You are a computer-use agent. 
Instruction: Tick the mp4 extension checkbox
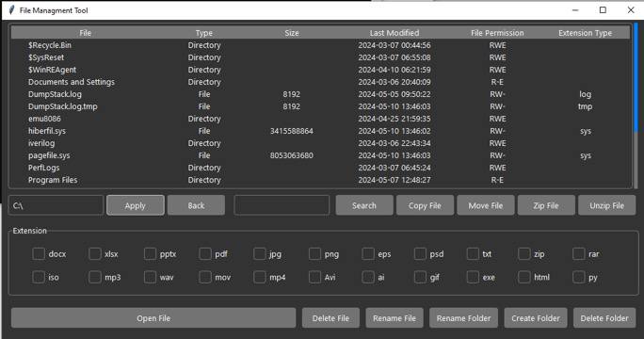pos(259,277)
